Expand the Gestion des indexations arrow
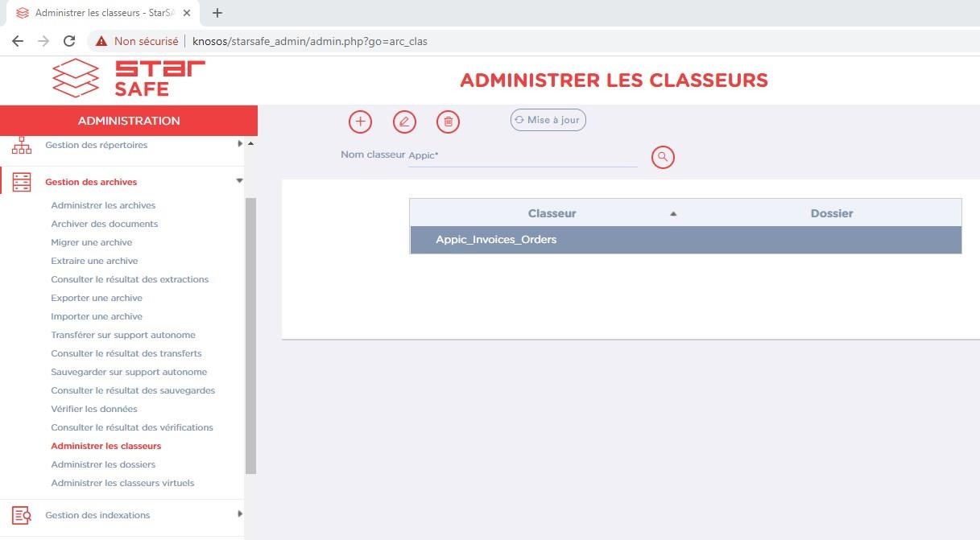 [x=240, y=513]
